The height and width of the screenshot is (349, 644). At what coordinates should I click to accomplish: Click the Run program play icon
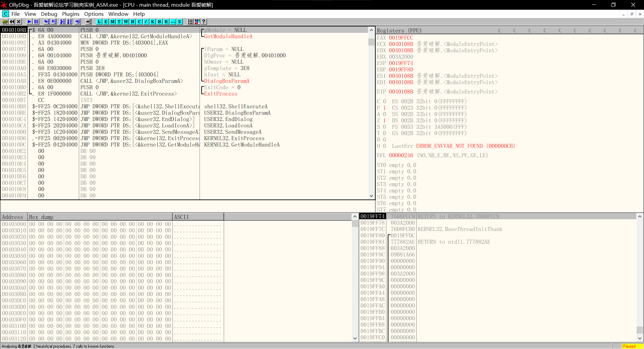pos(30,22)
